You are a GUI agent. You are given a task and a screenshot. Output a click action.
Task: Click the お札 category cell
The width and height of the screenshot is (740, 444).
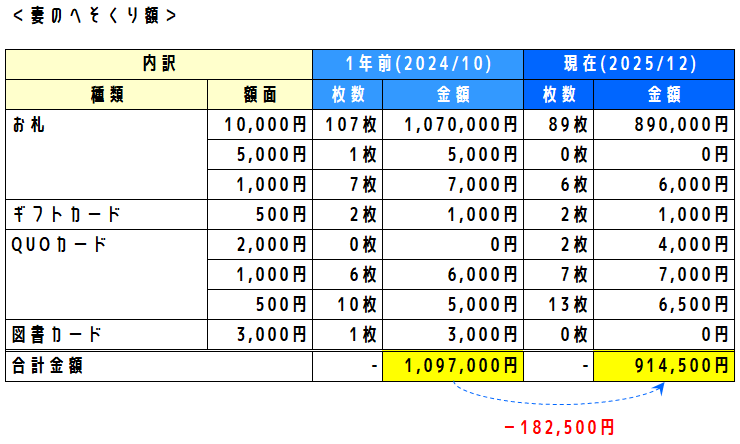click(106, 125)
